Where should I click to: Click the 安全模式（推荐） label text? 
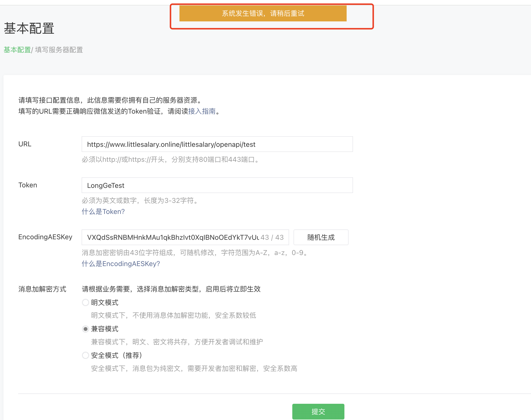[x=117, y=355]
